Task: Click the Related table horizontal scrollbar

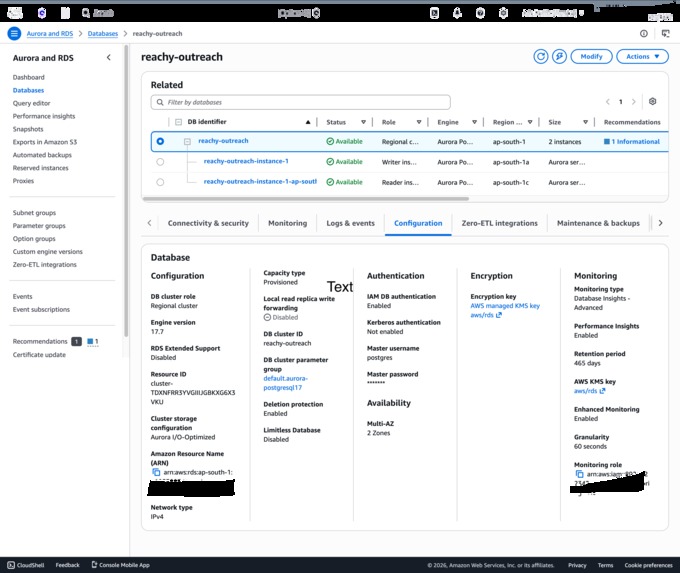Action: tap(305, 199)
